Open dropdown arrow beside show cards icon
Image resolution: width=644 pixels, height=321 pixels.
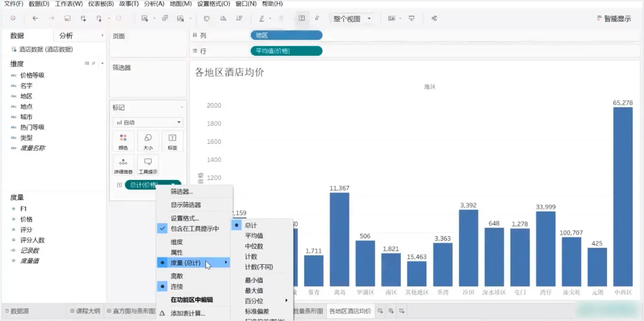pos(400,18)
